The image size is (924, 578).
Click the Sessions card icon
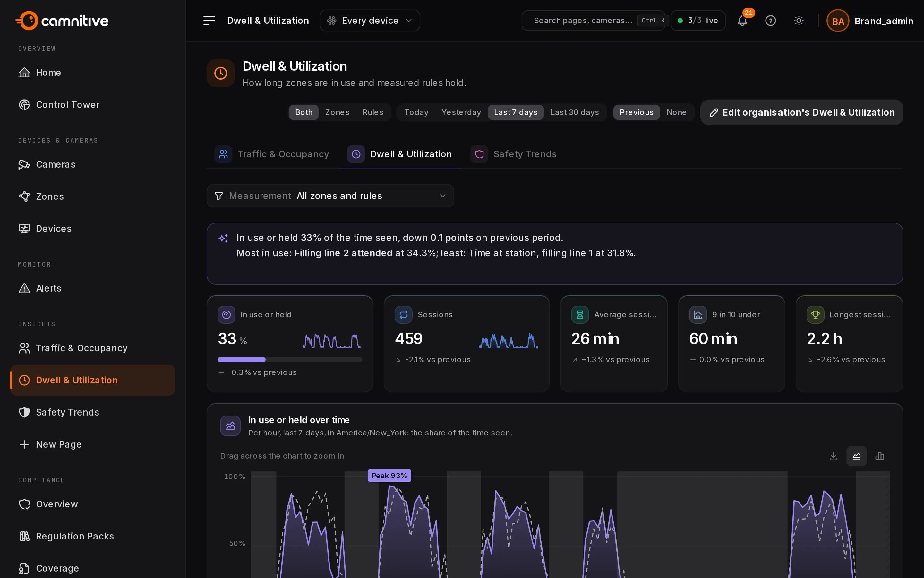[x=403, y=315]
